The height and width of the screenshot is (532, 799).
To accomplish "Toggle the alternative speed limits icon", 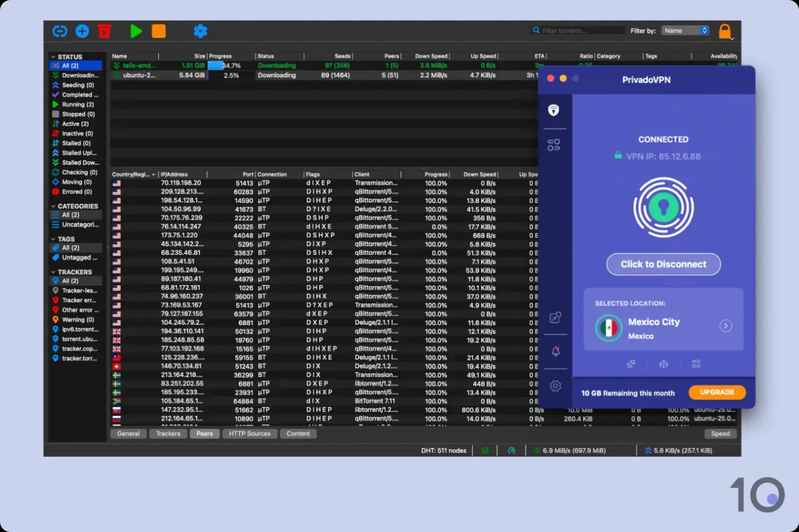I will point(511,451).
